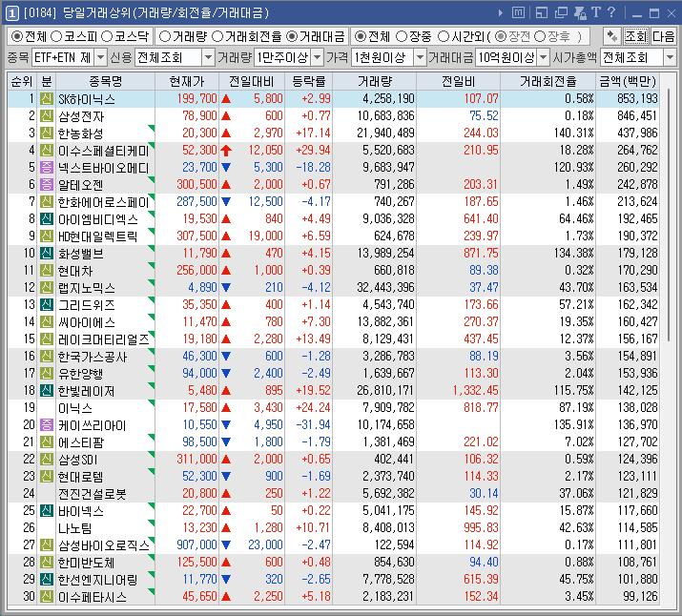Viewport: 682px width, 616px height.
Task: Select the 거래회전율 radio button
Action: tap(217, 36)
